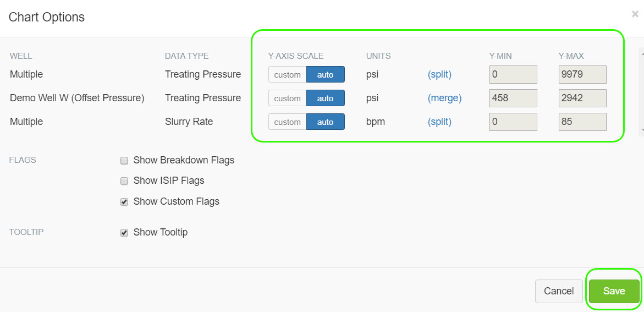Set Slurry Rate scale to custom
The image size is (644, 312).
287,122
